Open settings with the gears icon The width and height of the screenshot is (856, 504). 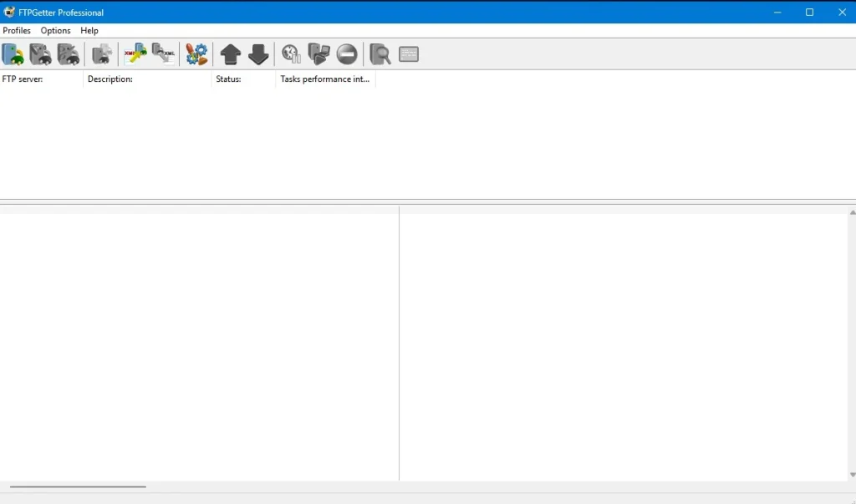pos(196,54)
